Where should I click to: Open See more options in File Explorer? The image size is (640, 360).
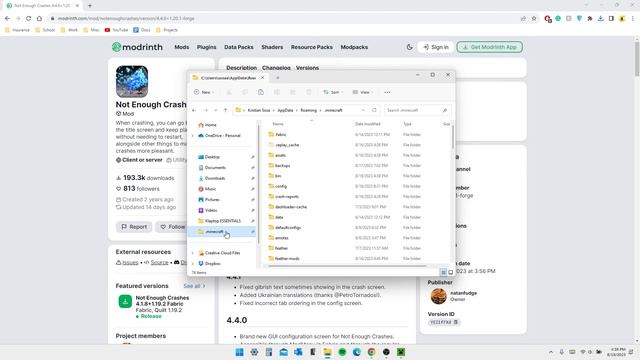pos(387,92)
